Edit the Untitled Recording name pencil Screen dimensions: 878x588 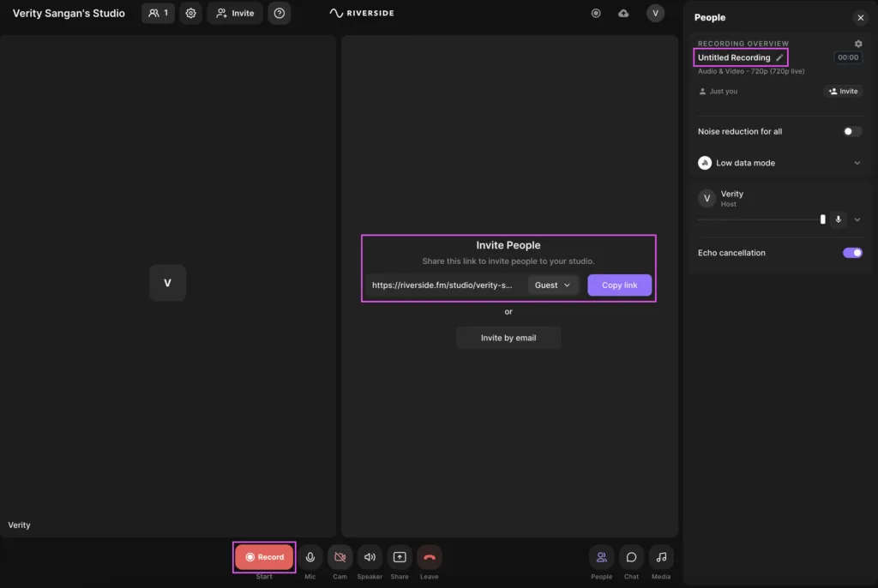pos(779,57)
